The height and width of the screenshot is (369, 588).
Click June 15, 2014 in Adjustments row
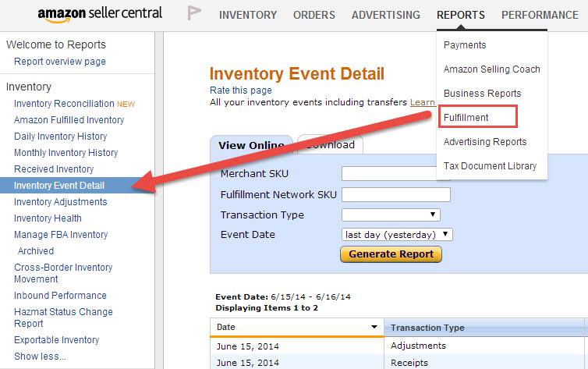(247, 346)
